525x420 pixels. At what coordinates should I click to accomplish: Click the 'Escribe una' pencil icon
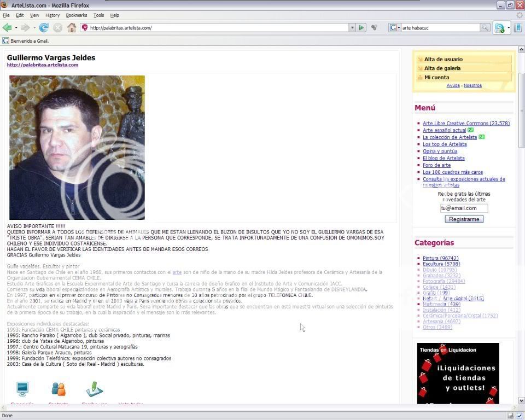[x=94, y=389]
